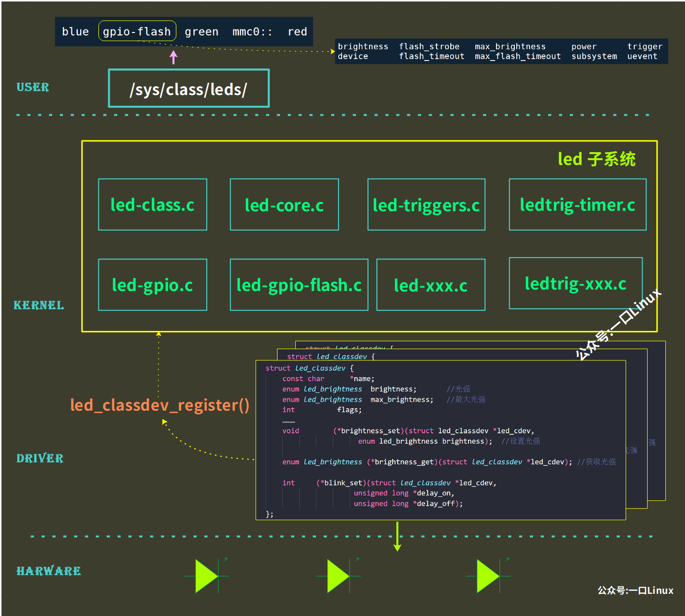685x616 pixels.
Task: Select the ledtrig-timer.c box
Action: coord(577,204)
